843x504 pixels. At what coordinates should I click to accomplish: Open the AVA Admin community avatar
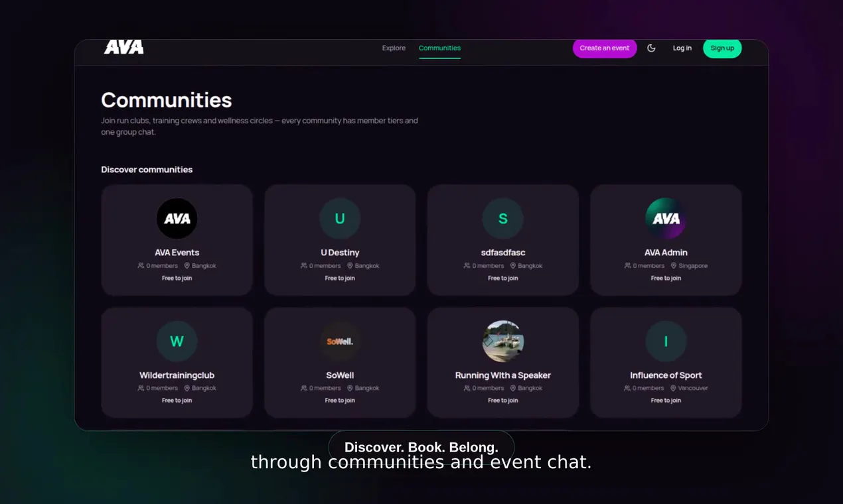(x=666, y=218)
